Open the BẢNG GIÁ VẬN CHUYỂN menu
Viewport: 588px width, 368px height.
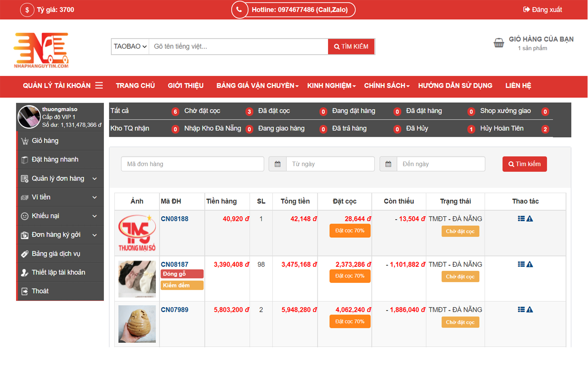(x=256, y=86)
